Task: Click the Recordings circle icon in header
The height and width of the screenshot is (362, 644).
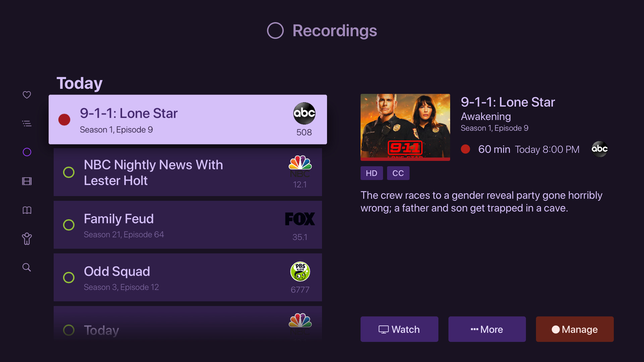Action: click(x=275, y=31)
